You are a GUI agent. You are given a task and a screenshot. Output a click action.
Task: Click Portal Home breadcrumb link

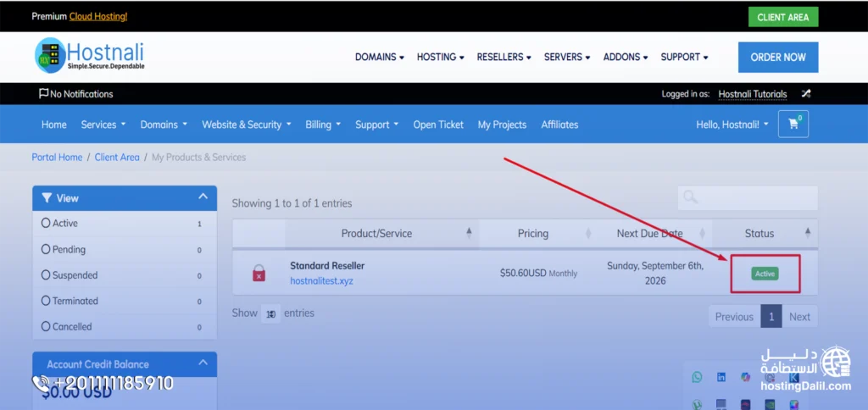coord(57,158)
